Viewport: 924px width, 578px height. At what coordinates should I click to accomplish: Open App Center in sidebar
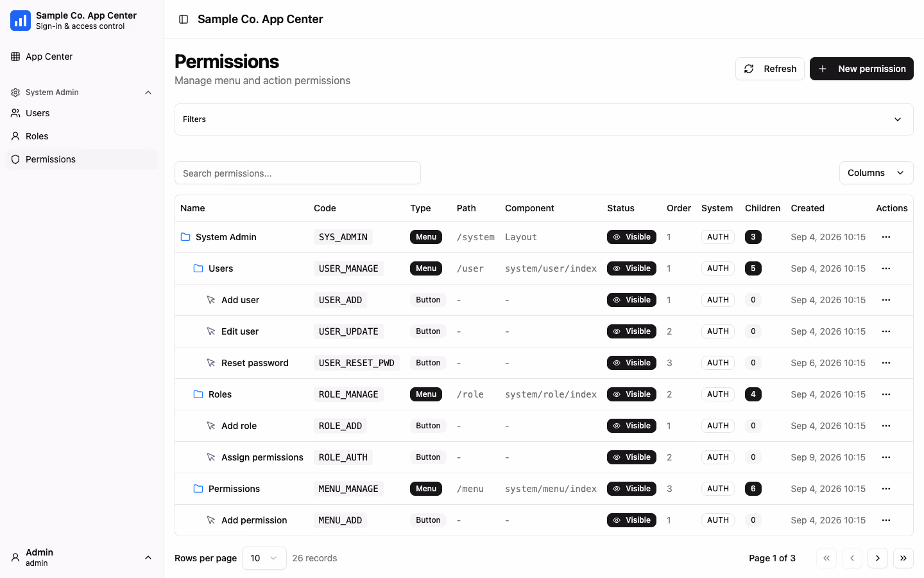coord(82,57)
